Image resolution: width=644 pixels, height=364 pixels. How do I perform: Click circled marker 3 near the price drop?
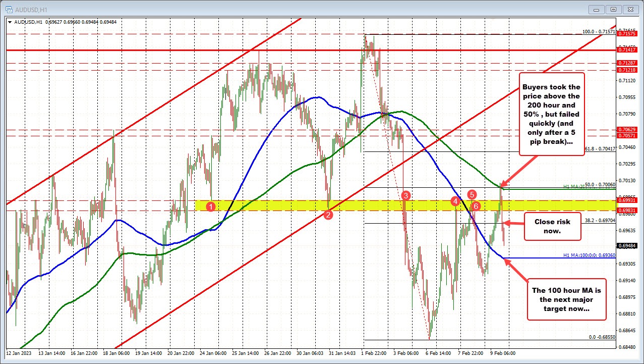(405, 196)
